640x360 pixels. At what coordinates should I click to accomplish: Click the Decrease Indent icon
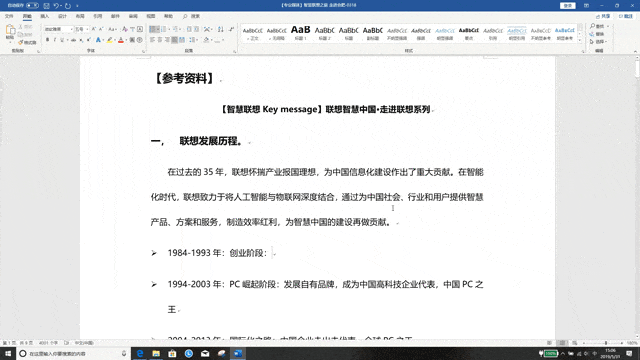[x=189, y=29]
